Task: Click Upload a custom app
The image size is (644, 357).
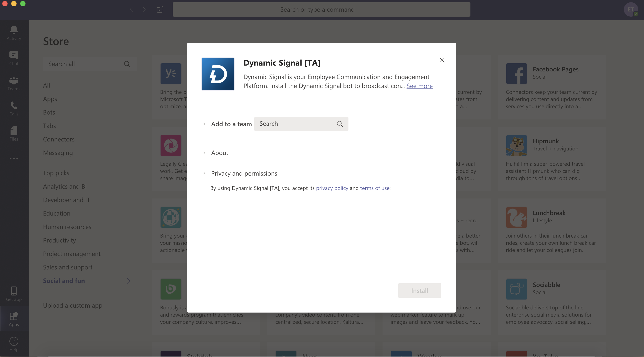Action: click(72, 306)
